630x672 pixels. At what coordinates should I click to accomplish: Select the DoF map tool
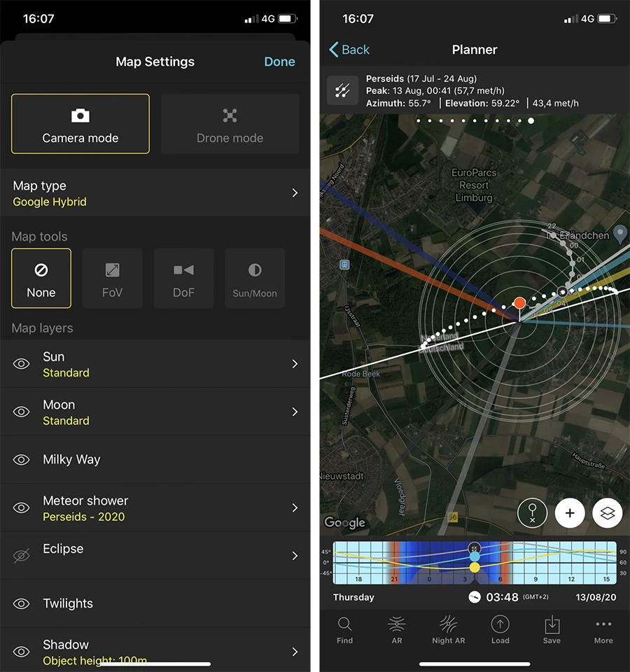tap(183, 278)
